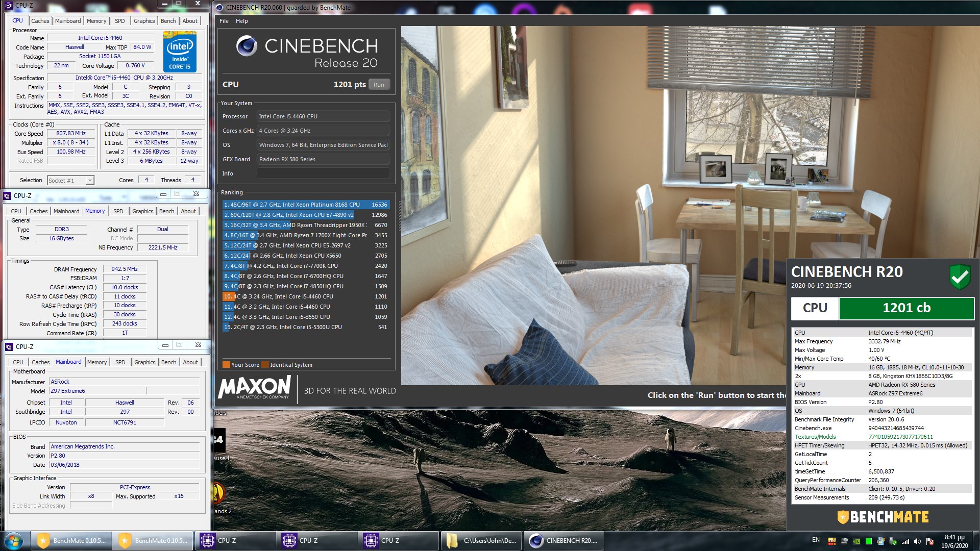Open the Help menu in Cinebench
The width and height of the screenshot is (980, 551).
(x=242, y=21)
